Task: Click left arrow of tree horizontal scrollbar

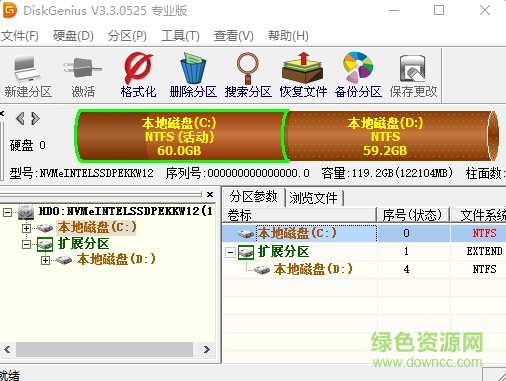Action: click(x=7, y=349)
